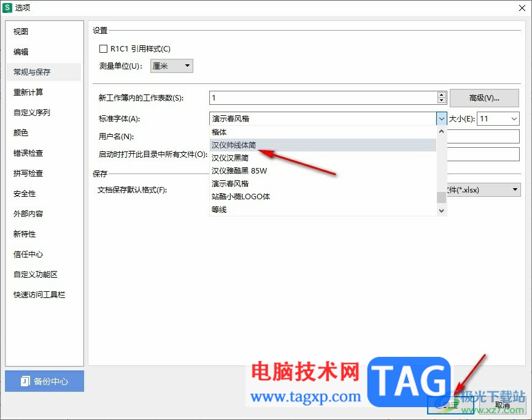The width and height of the screenshot is (532, 420).
Task: Enable the R1C1 引用样式 checkbox
Action: [x=103, y=49]
